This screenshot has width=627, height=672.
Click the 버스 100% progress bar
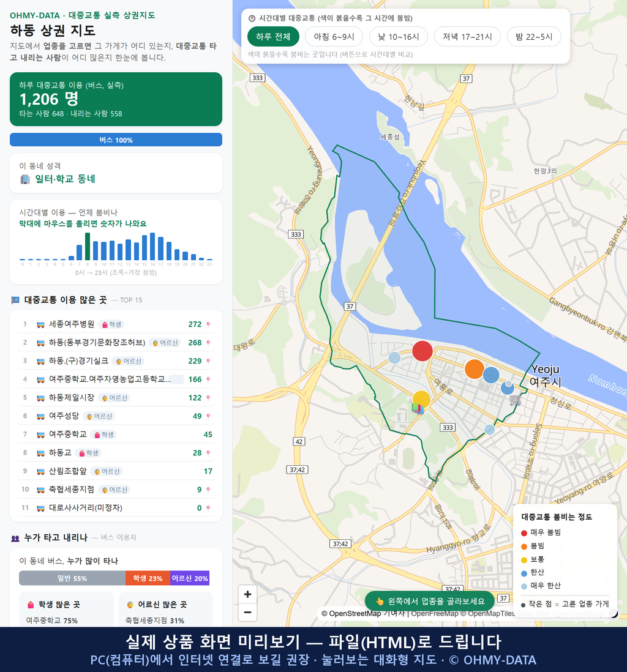pos(116,140)
